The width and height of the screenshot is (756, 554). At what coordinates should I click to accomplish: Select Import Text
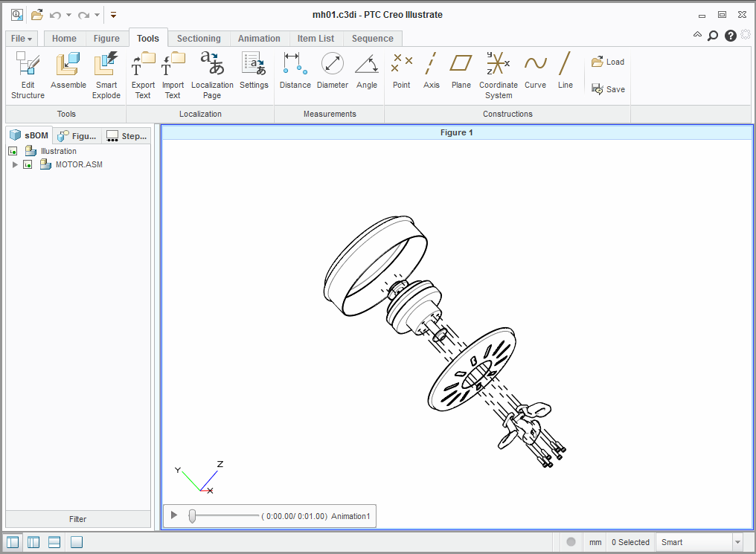tap(173, 76)
